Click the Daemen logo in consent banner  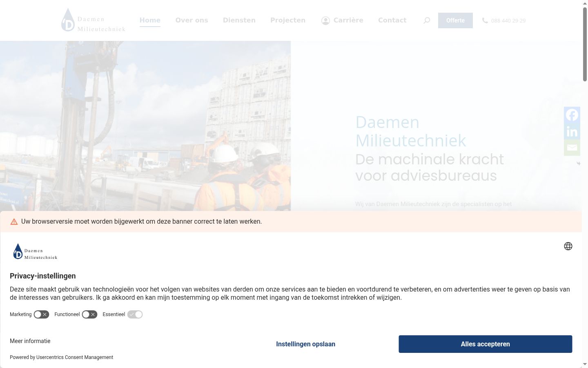35,251
